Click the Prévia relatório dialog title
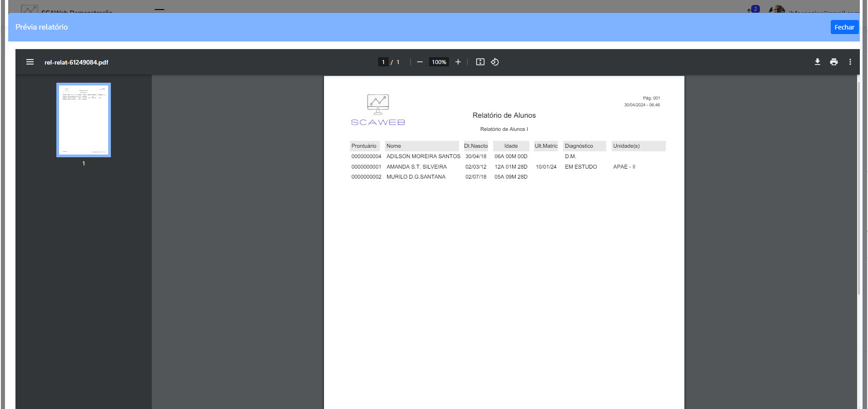The width and height of the screenshot is (868, 409). pyautogui.click(x=42, y=27)
